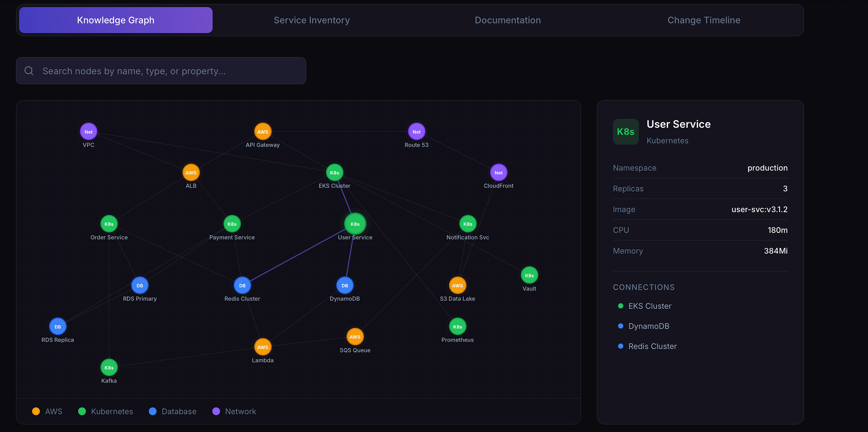Viewport: 868px width, 432px height.
Task: Focus the node search field
Action: coord(161,71)
